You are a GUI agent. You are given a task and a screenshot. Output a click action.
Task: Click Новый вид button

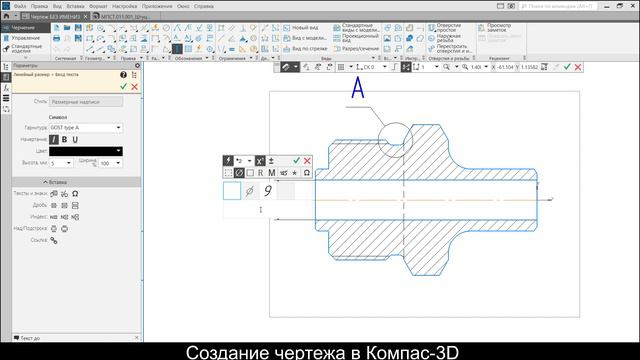(x=301, y=28)
